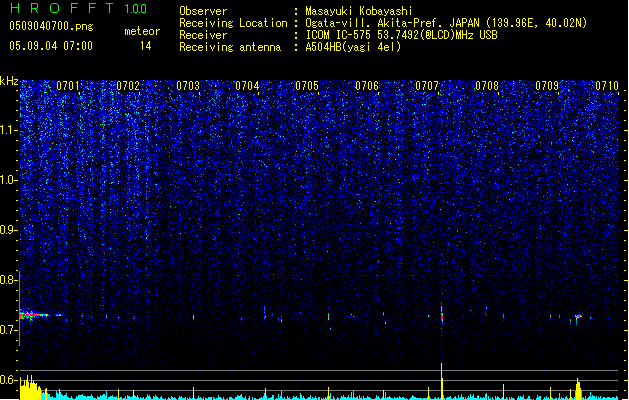Click the 0707 time marker
The width and height of the screenshot is (629, 400).
click(427, 85)
